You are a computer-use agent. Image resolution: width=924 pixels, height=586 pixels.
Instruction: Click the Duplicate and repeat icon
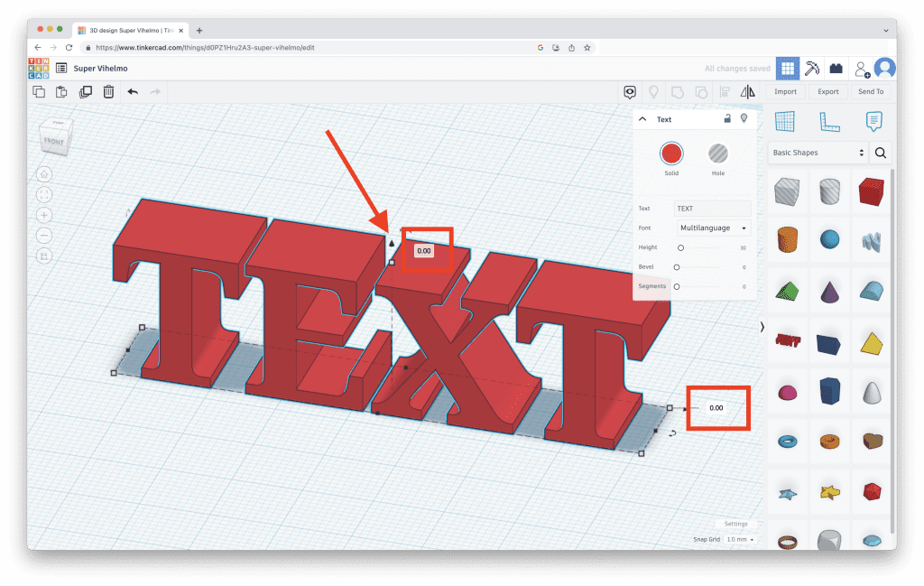tap(85, 91)
